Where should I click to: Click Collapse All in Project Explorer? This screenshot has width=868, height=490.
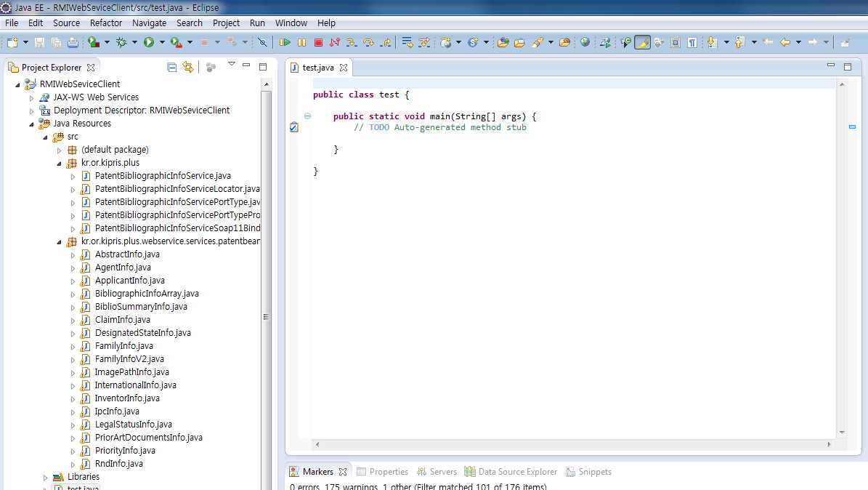point(172,68)
